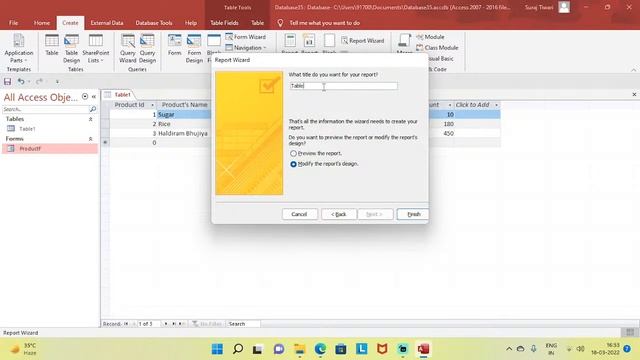Insert a Class Module
Image resolution: width=640 pixels, height=360 pixels.
[x=437, y=47]
